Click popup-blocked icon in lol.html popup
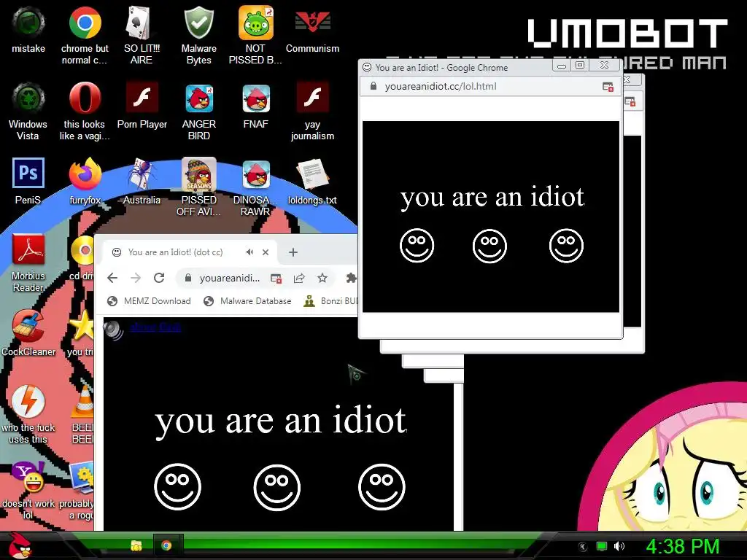 pos(608,87)
